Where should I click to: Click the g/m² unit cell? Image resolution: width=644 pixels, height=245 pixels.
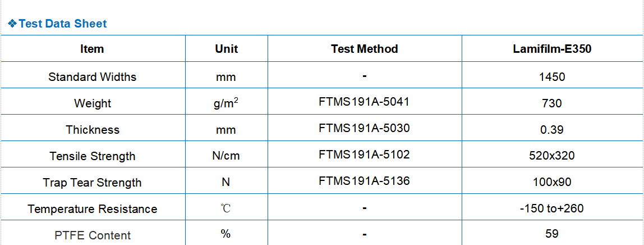226,103
